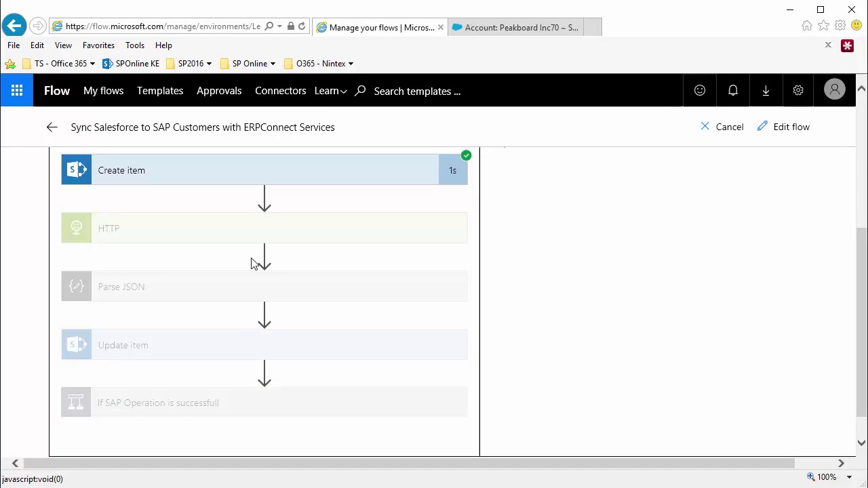The height and width of the screenshot is (488, 868).
Task: Open the app launcher waffle icon
Action: [17, 91]
